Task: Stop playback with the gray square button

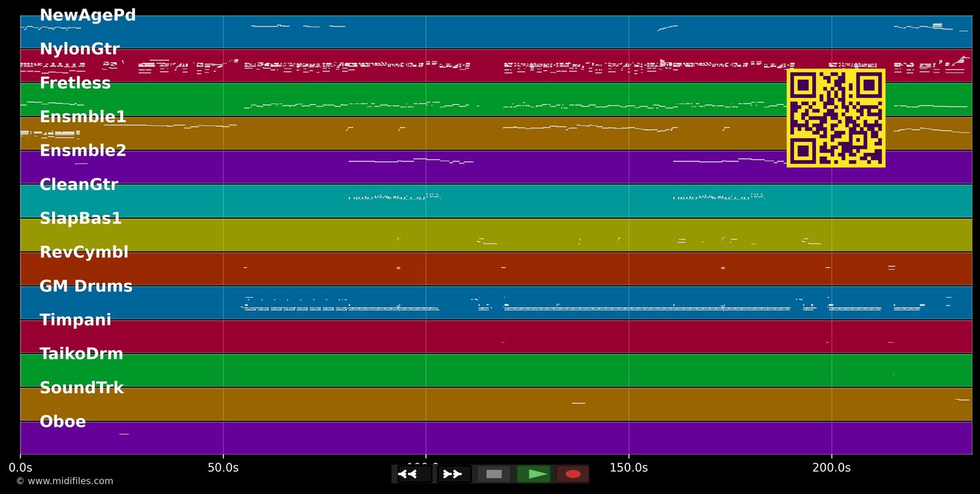Action: coord(494,474)
